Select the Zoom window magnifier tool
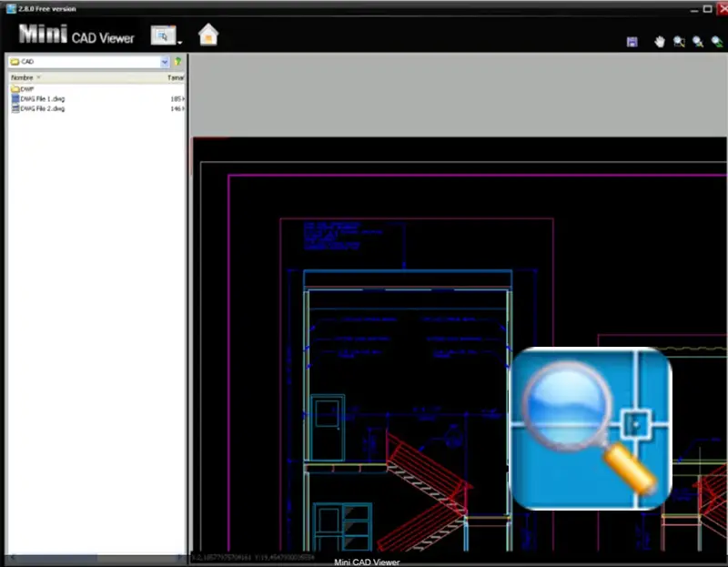The image size is (728, 567). coord(679,42)
